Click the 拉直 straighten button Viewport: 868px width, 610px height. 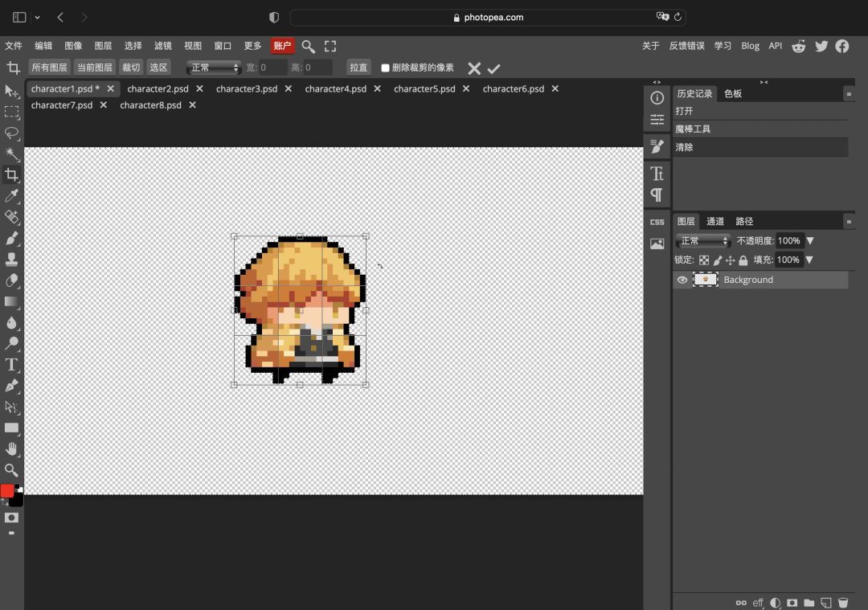pos(358,68)
